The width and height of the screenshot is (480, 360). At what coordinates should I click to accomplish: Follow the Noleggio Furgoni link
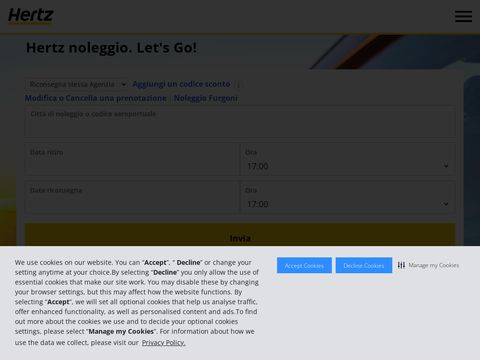point(206,98)
